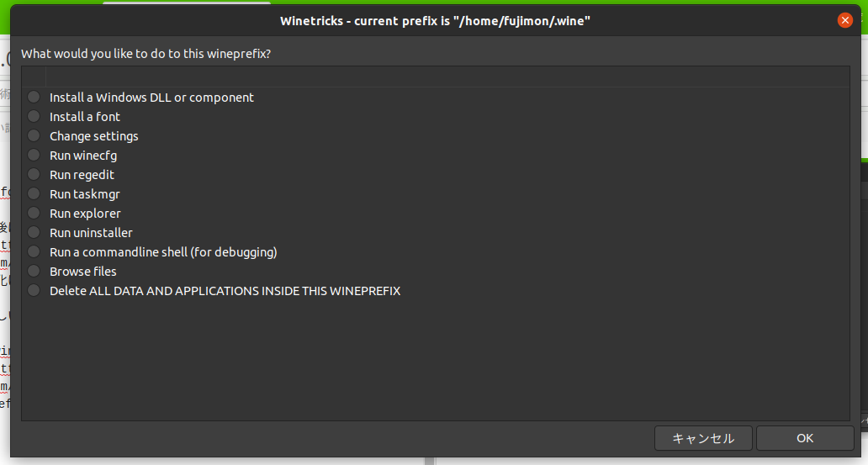Click the empty column header above the list
This screenshot has width=868, height=465.
click(447, 77)
